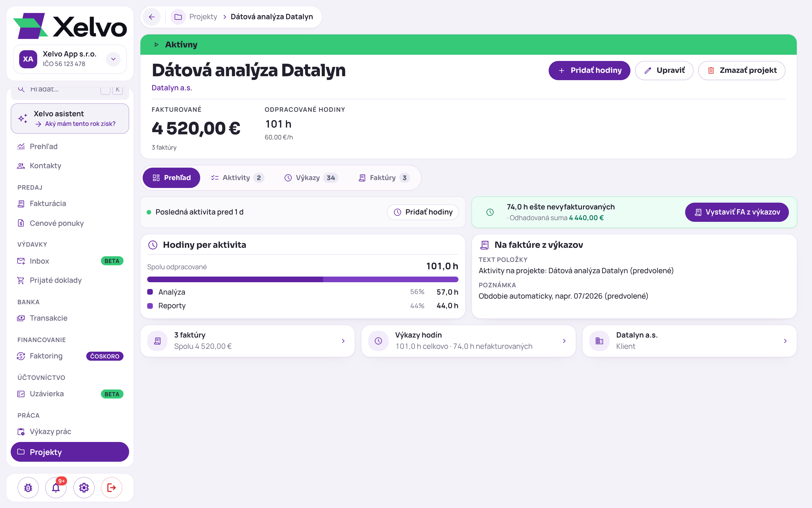Click the invoice icon on 3 faktúry card

coord(157,341)
